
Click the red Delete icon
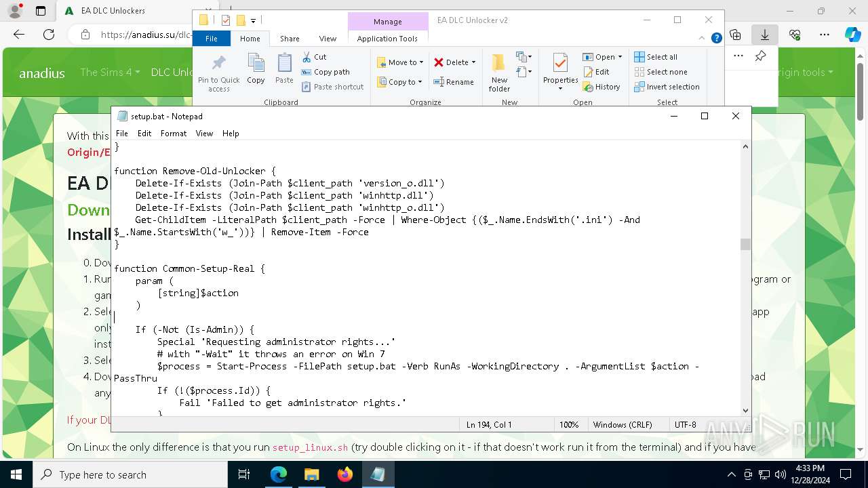point(439,62)
